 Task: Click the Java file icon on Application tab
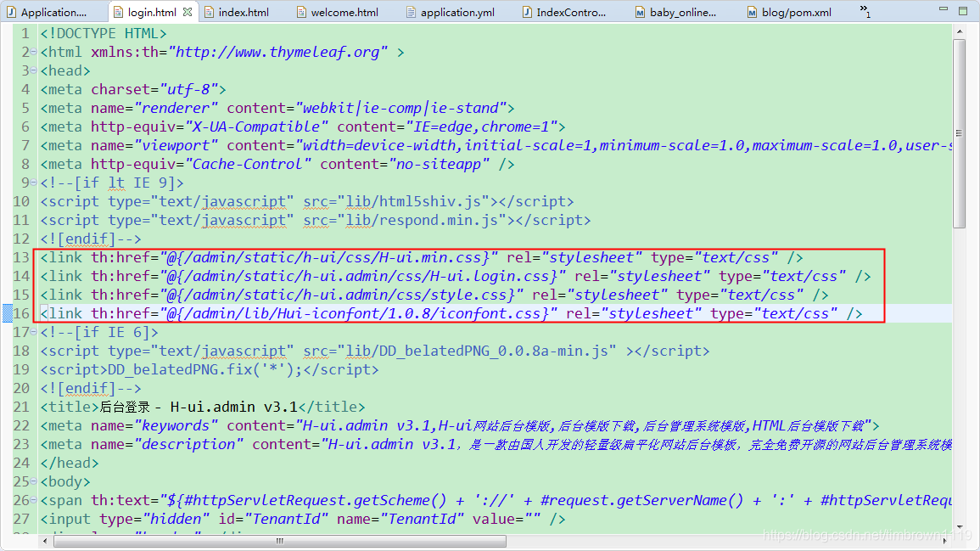11,12
